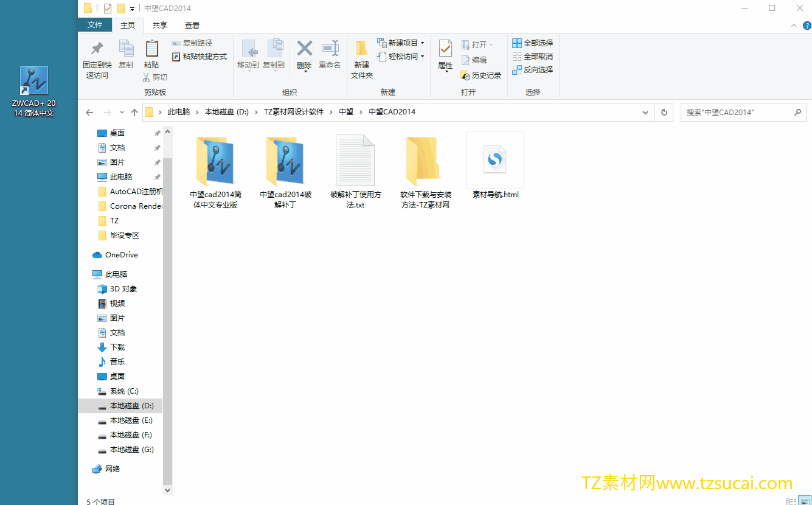This screenshot has width=812, height=505.
Task: Select 本地磁盘 (E:) drive
Action: click(x=126, y=420)
